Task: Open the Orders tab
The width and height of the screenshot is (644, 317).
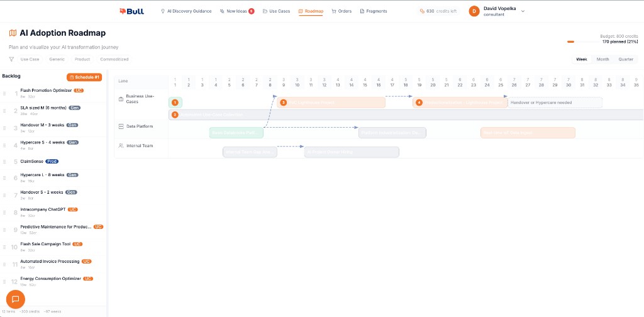Action: click(x=341, y=11)
